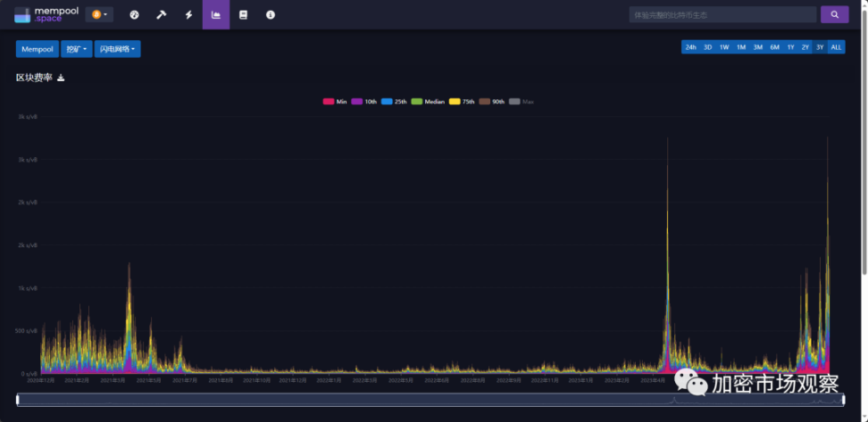Show the Max series in legend
This screenshot has height=422, width=868.
522,102
